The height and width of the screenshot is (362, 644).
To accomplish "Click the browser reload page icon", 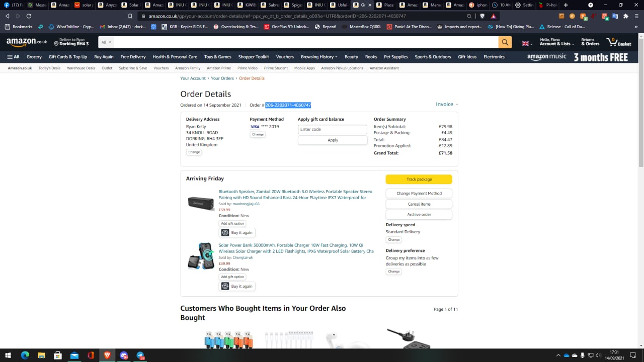I will [x=29, y=16].
